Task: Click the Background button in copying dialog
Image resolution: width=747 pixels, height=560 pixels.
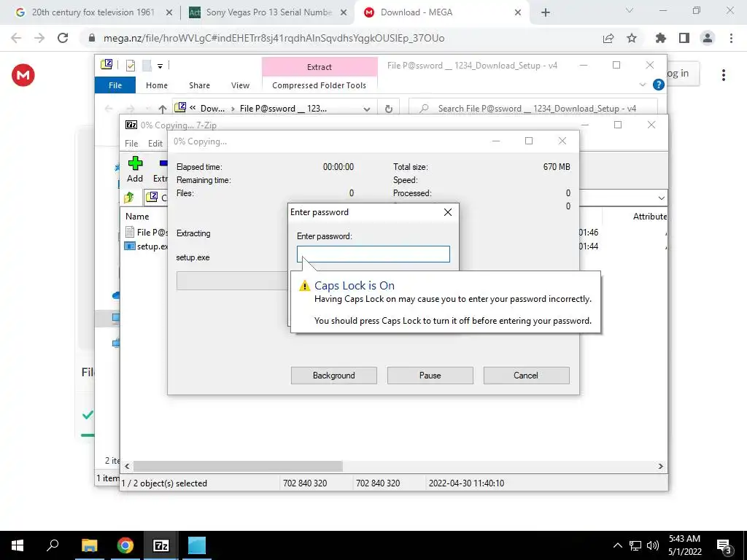Action: 334,376
